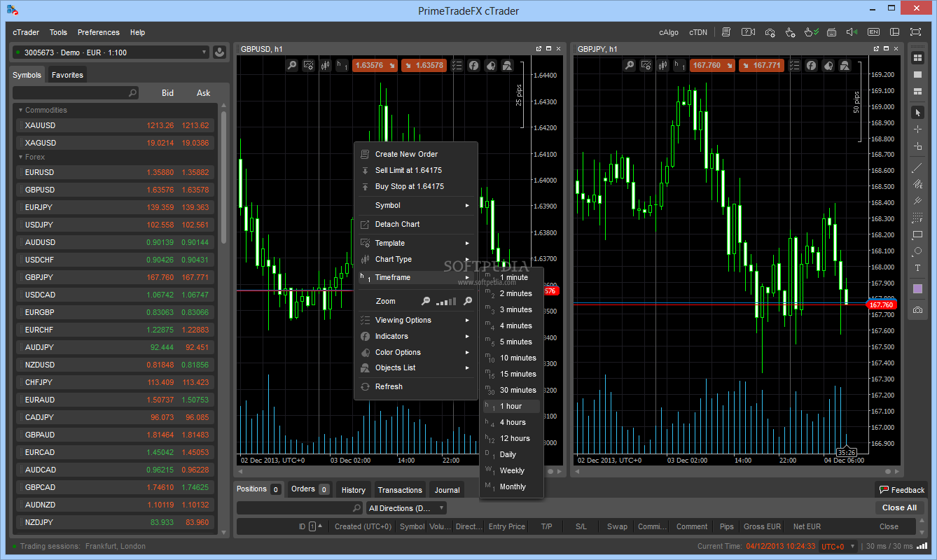This screenshot has width=937, height=560.
Task: Open the UTC+0 time zone dropdown
Action: (838, 546)
